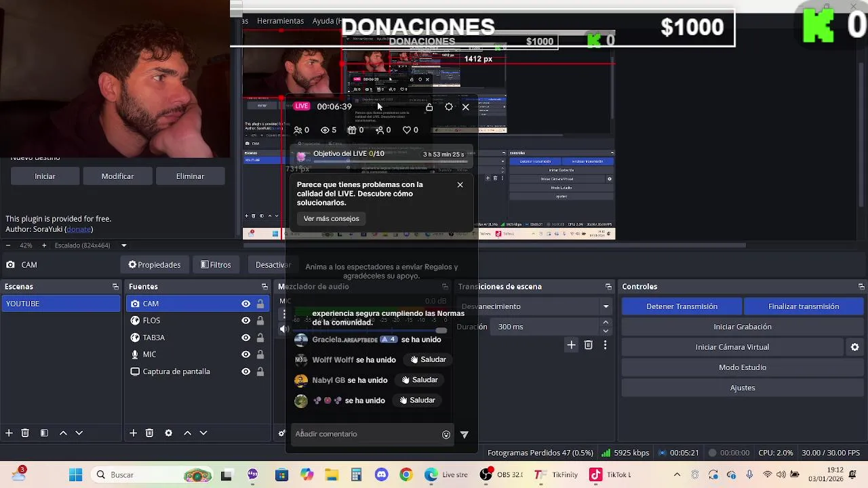Hide the MIC source
This screenshot has width=868, height=488.
tap(245, 354)
